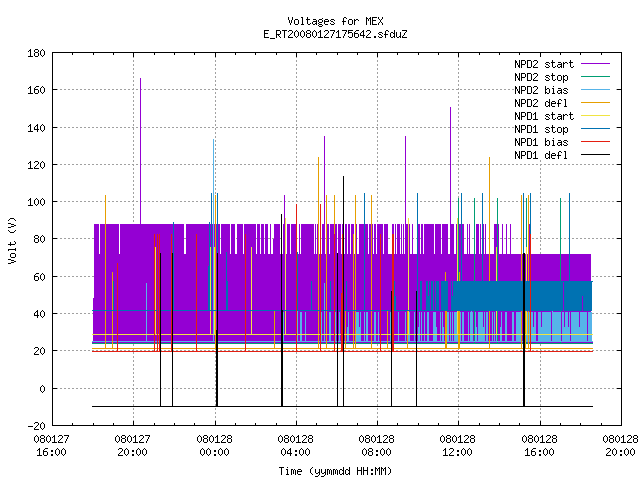The image size is (640, 480).
Task: Click the 'Time (yymmdd HH:MM)' x-axis label
Action: tap(335, 471)
